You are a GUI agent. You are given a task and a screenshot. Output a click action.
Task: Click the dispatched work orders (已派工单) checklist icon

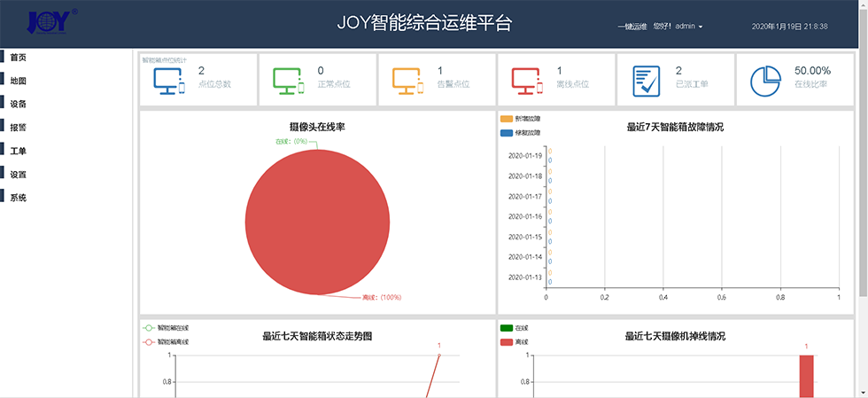point(647,81)
